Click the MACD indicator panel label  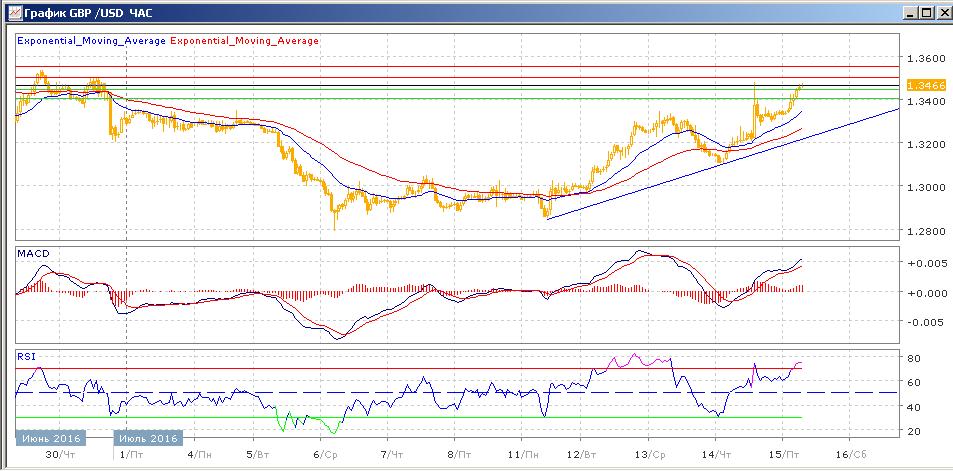[32, 255]
